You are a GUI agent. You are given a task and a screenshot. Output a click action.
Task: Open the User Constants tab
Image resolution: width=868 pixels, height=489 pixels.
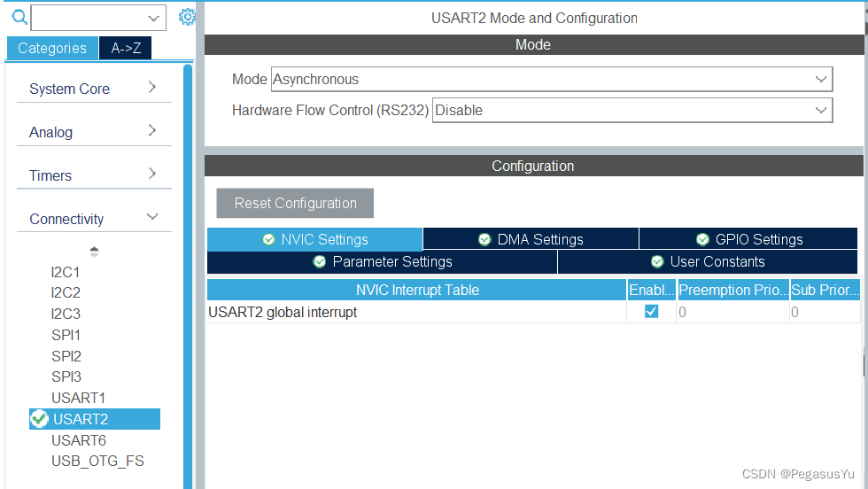click(707, 261)
